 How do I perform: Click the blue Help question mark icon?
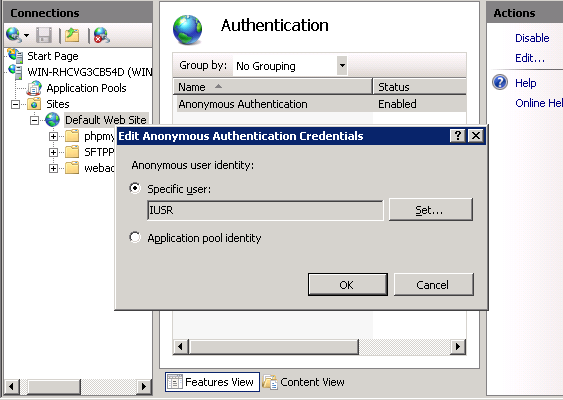tap(500, 83)
